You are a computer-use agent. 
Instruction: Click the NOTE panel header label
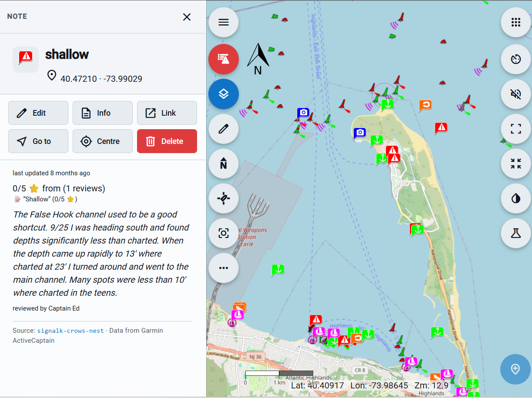(x=17, y=17)
